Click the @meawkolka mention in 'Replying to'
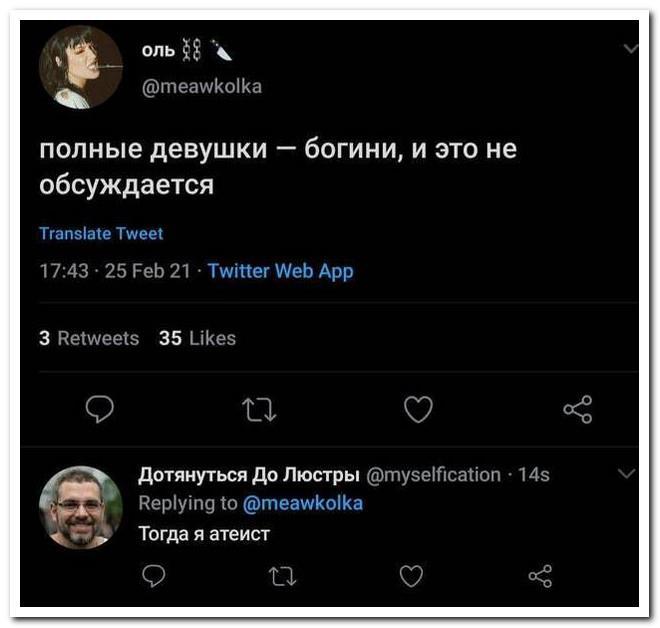 [x=303, y=503]
